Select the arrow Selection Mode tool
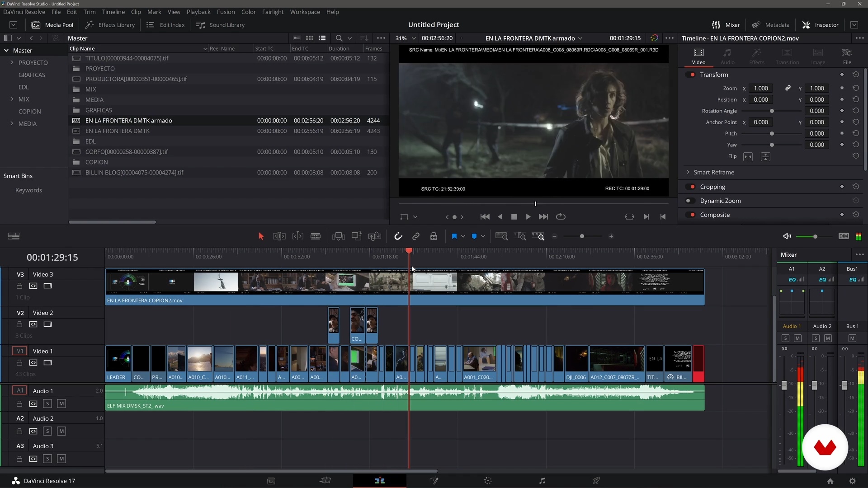 261,236
